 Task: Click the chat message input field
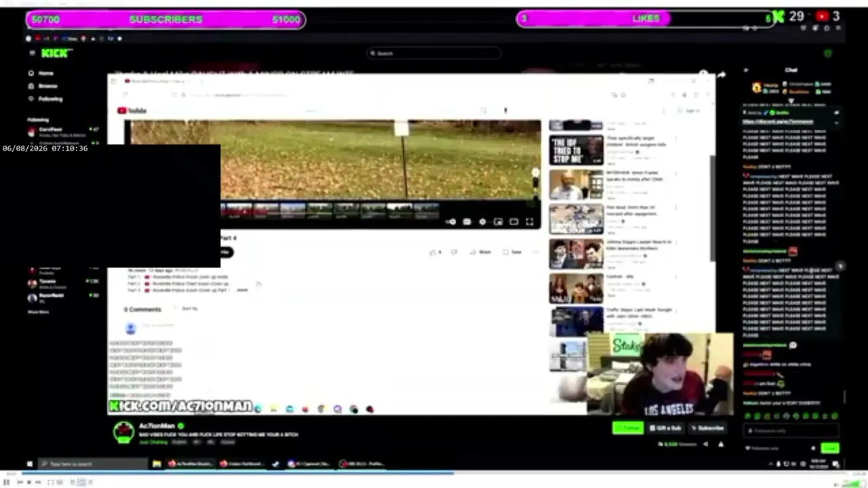(791, 431)
